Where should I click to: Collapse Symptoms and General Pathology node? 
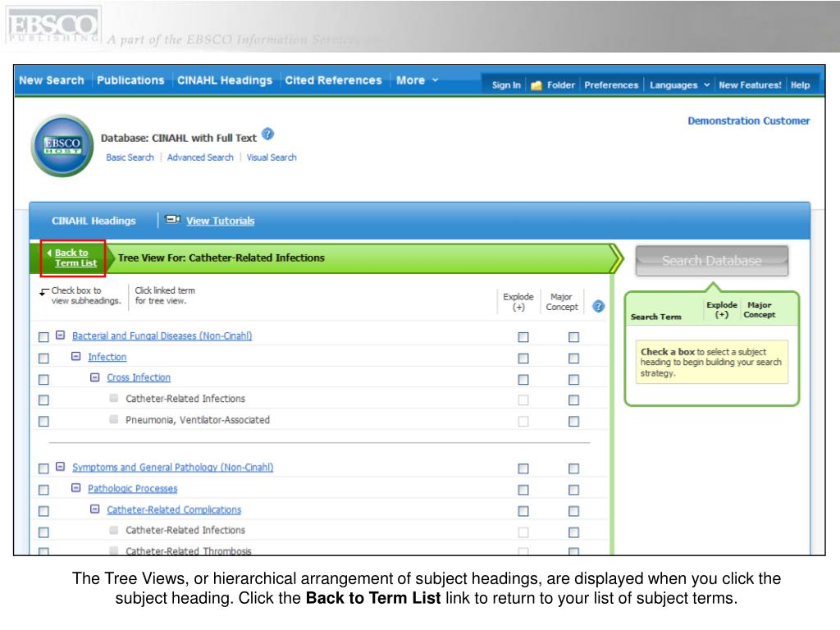(61, 466)
